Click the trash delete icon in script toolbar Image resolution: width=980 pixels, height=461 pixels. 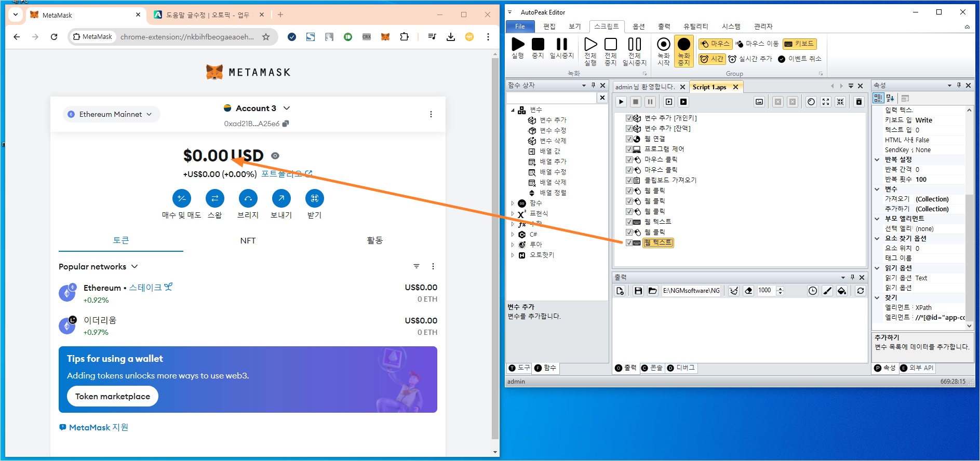pyautogui.click(x=859, y=102)
